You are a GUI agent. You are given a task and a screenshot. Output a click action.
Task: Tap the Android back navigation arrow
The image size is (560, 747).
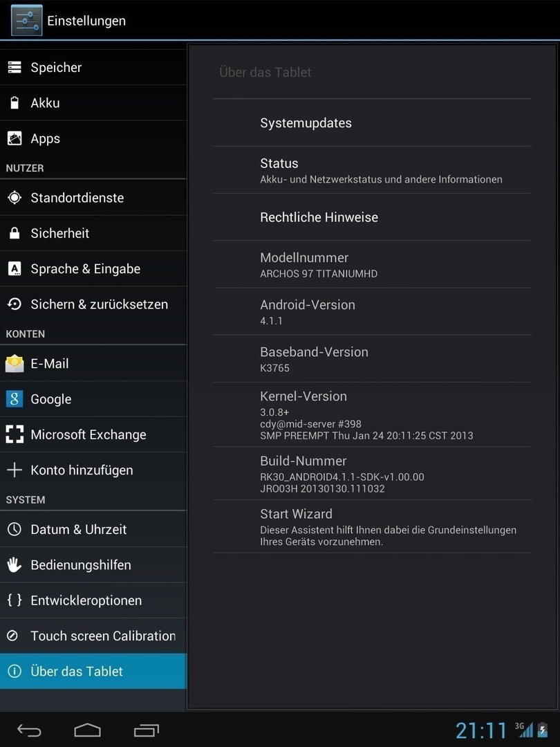click(x=29, y=730)
